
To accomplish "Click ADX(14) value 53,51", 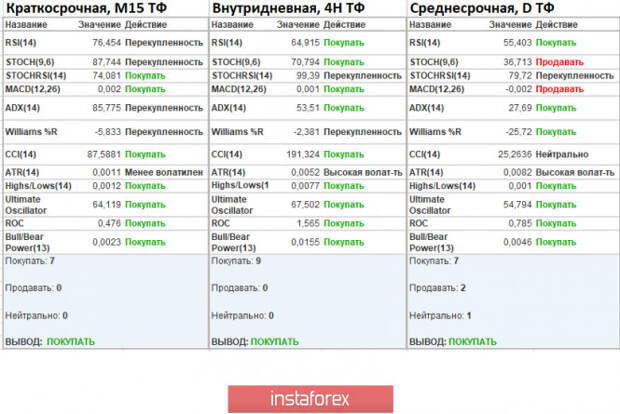I will point(308,108).
